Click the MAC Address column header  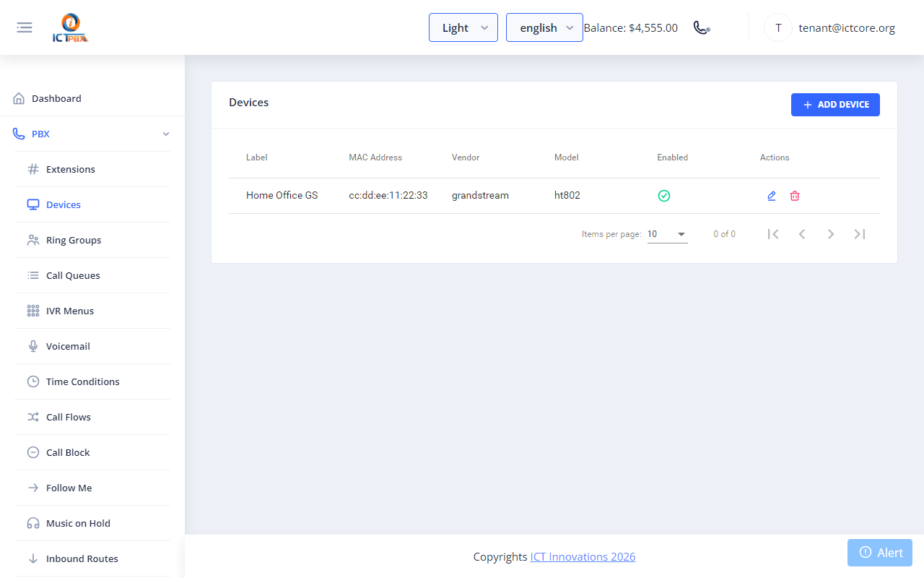(x=375, y=158)
